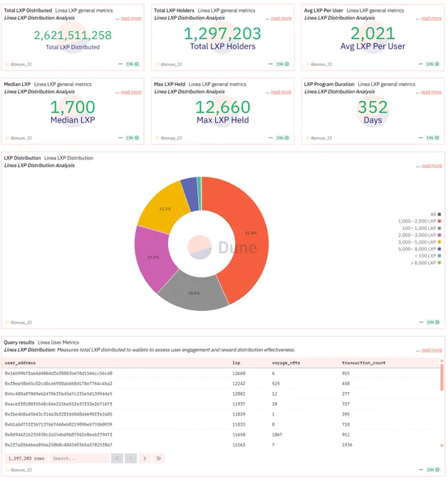Click 19h refresh badge on Avg LXP Per User card
The height and width of the screenshot is (484, 448).
tap(432, 64)
